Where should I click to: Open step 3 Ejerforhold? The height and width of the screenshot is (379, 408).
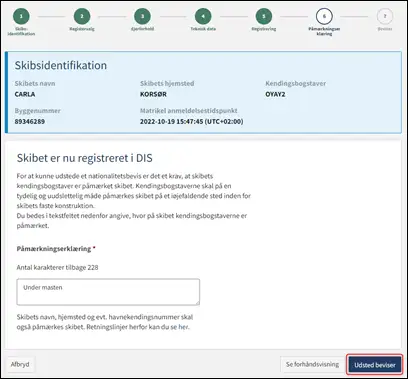click(x=142, y=16)
